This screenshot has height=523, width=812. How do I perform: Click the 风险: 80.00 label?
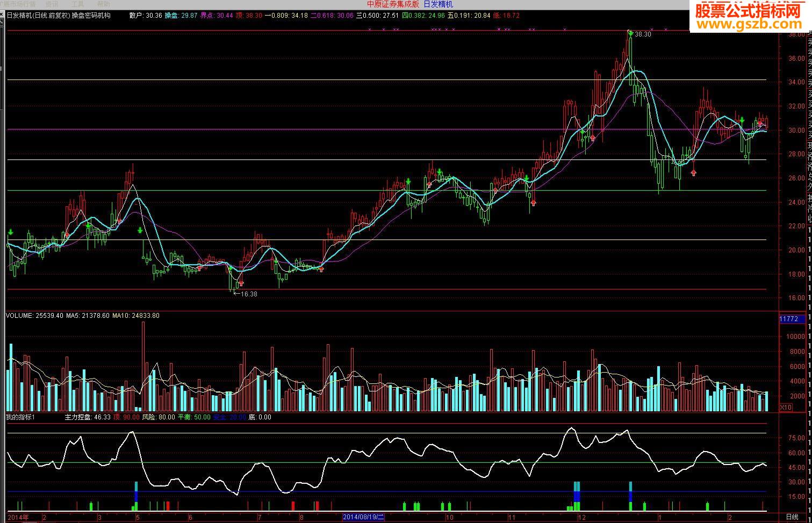click(x=159, y=417)
